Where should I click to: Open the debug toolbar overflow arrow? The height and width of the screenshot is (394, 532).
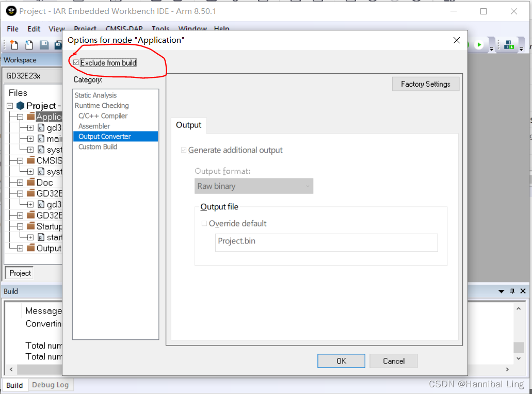pos(491,50)
